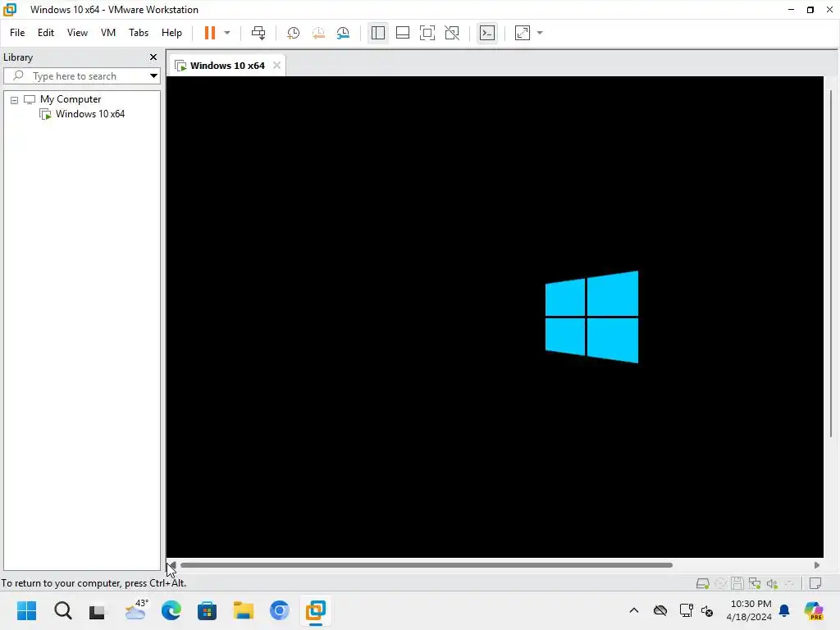Select Windows 10 x64 in the library tree
Image resolution: width=840 pixels, height=630 pixels.
coord(90,113)
